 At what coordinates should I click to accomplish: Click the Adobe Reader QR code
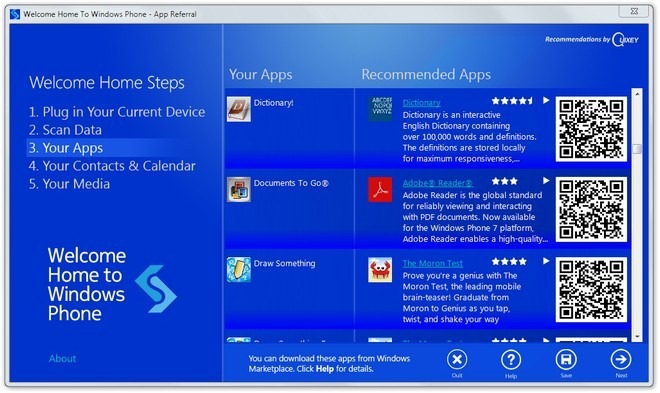[591, 209]
